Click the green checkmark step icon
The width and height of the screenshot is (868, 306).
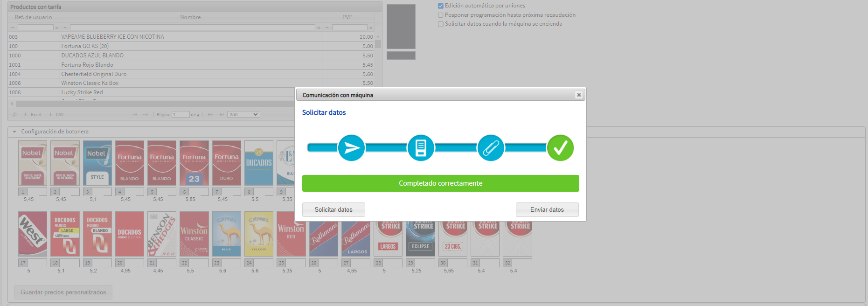(560, 148)
